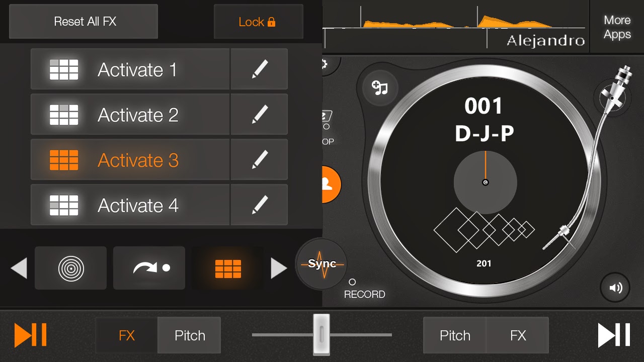Go to next FX page arrow
Image resolution: width=644 pixels, height=362 pixels.
coord(279,268)
